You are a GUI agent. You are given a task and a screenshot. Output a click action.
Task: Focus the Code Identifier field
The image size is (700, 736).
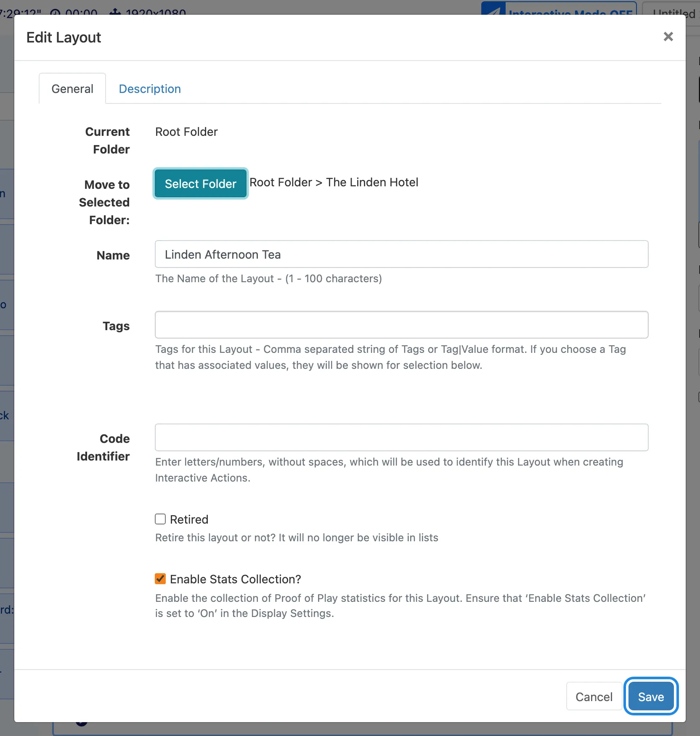coord(401,437)
